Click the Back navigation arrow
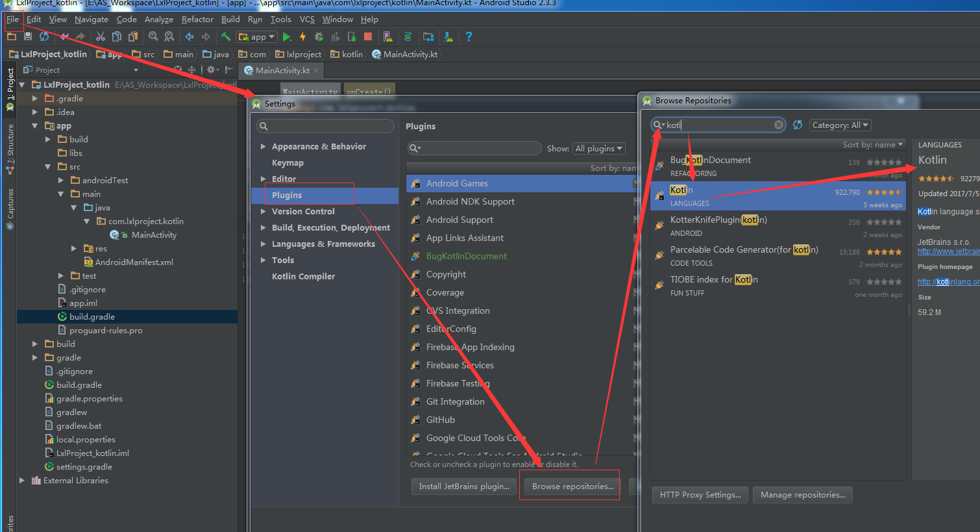980x532 pixels. 190,36
